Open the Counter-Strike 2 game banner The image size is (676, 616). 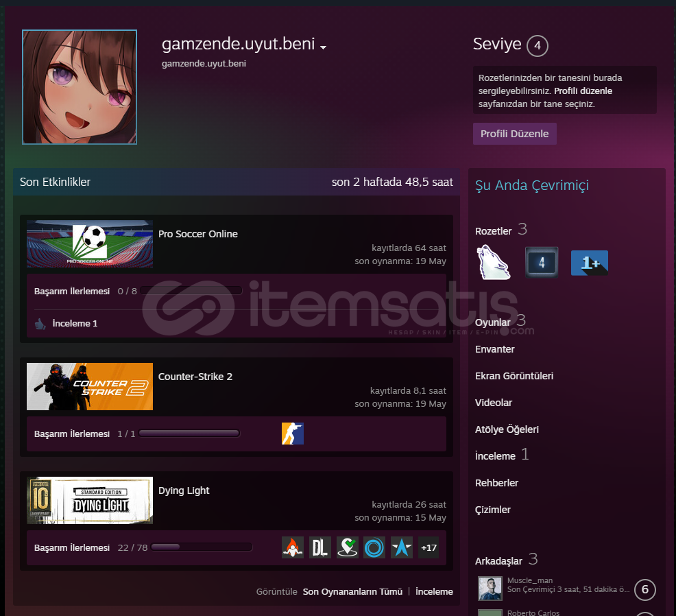90,386
